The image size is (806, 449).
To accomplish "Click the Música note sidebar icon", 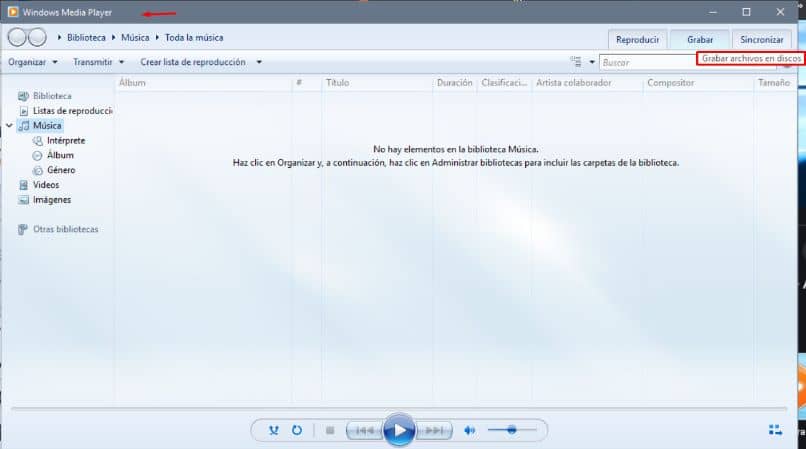I will [24, 125].
